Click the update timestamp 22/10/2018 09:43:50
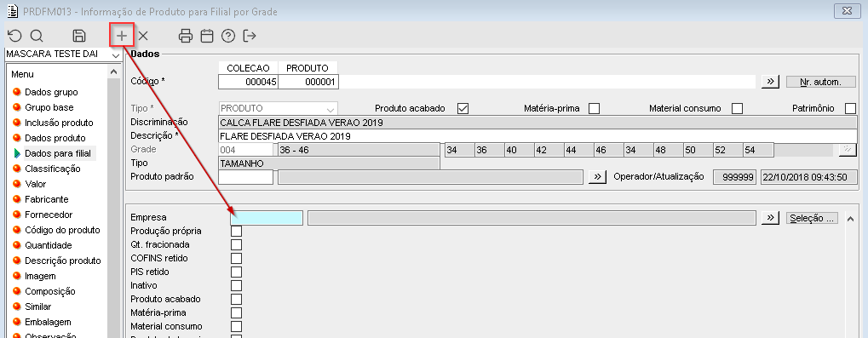The height and width of the screenshot is (338, 868). pos(808,177)
